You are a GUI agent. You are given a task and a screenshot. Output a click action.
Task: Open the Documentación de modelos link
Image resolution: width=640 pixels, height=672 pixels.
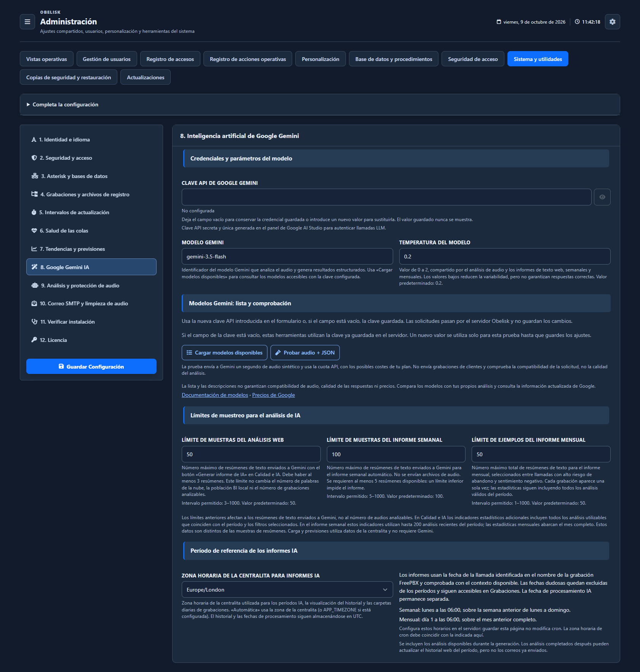215,395
